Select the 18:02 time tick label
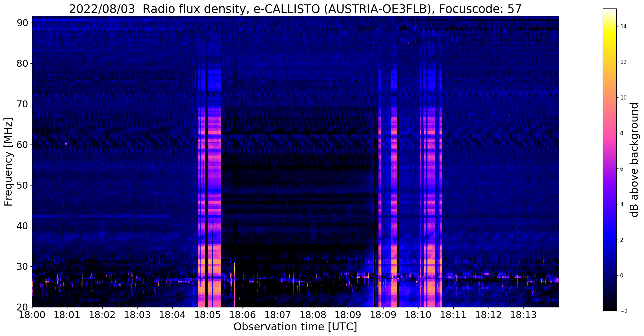This screenshot has width=644, height=336. coord(102,315)
